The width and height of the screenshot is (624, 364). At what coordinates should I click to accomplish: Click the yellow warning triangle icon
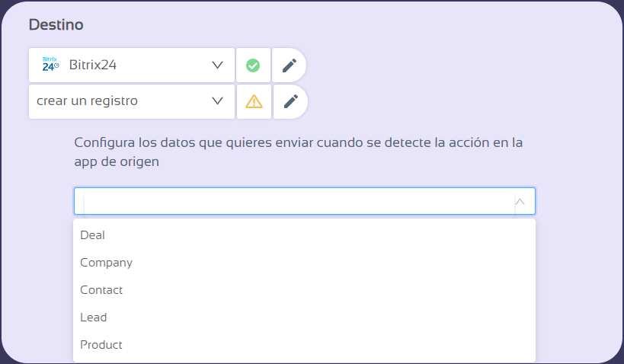(254, 101)
